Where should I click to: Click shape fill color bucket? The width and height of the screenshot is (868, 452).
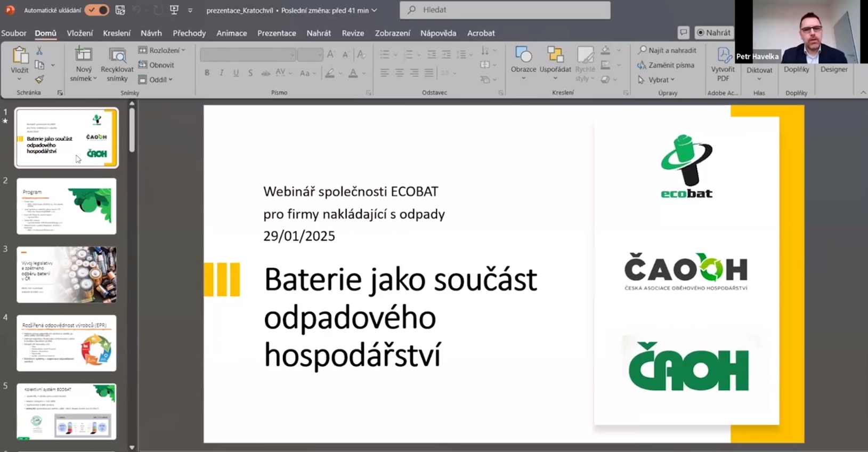(605, 51)
